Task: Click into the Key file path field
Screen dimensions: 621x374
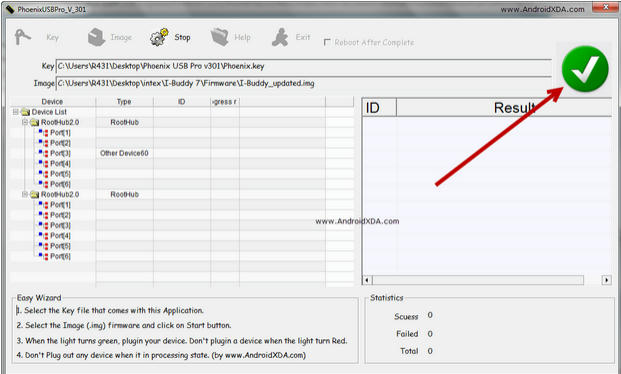Action: pos(304,66)
